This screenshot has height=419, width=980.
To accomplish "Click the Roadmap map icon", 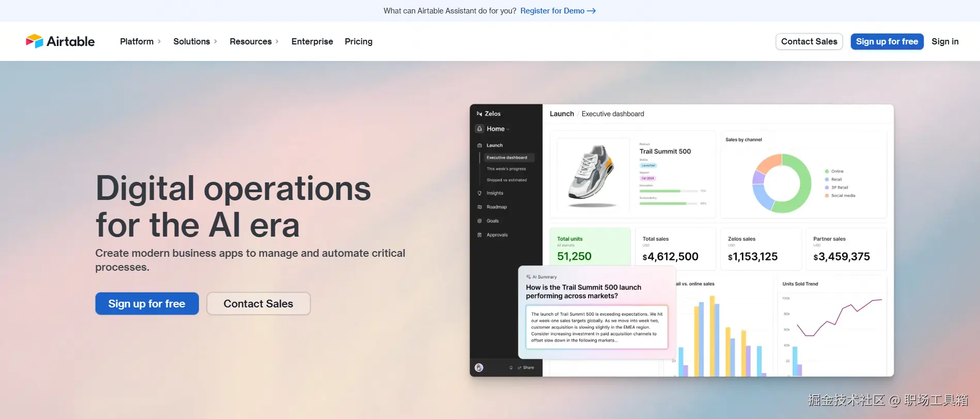I will (480, 207).
